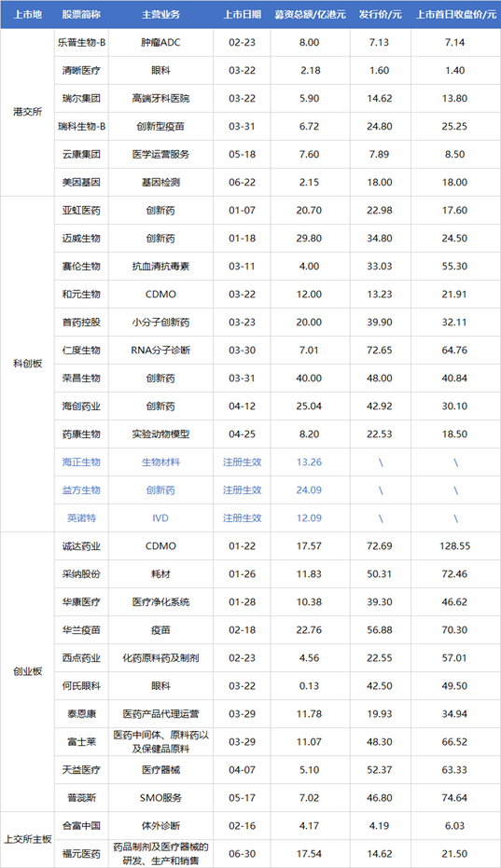This screenshot has height=868, width=501.
Task: Click stock name 清晰医疗
Action: (81, 70)
